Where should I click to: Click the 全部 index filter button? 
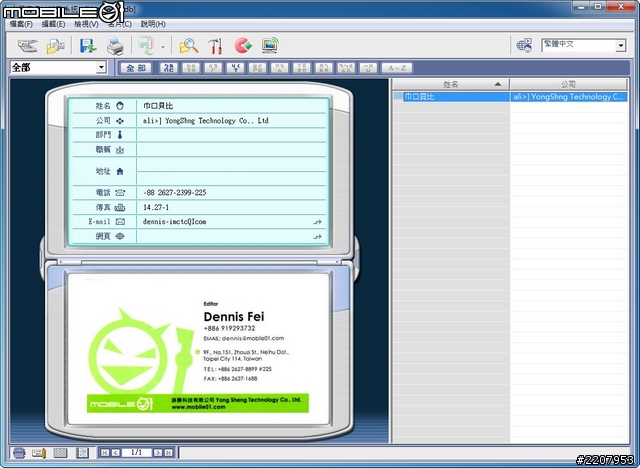[136, 68]
